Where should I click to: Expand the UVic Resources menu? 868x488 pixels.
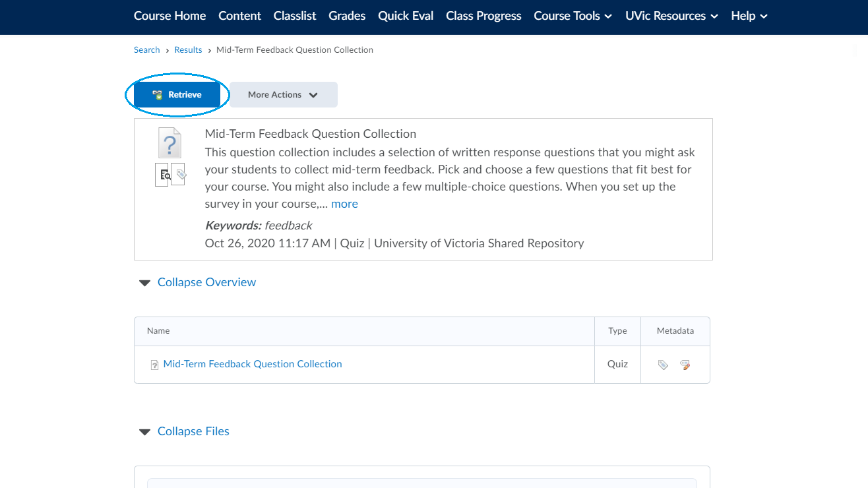point(671,16)
